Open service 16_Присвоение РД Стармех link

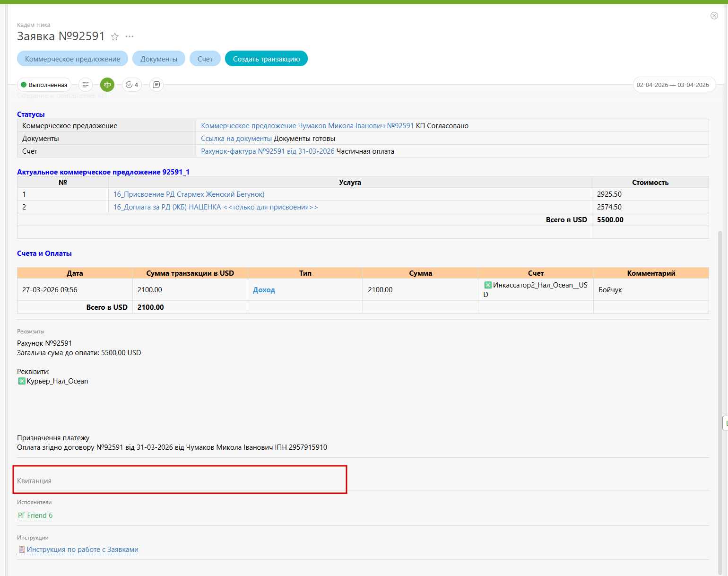tap(189, 194)
